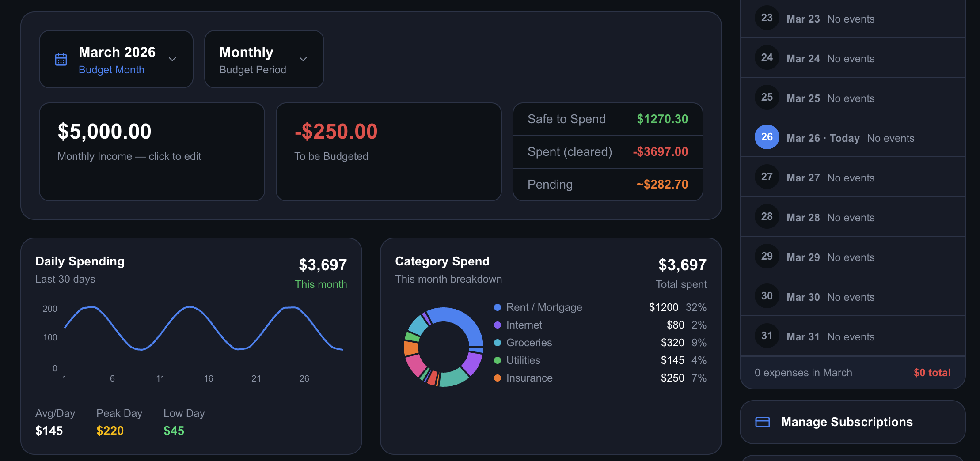The image size is (980, 461).
Task: Select the Mar 27 calendar row
Action: (x=852, y=177)
